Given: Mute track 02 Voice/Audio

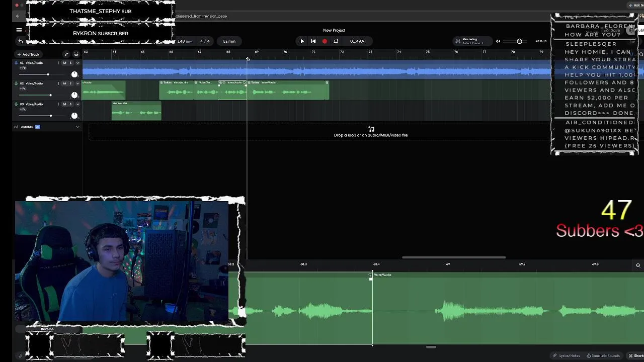Looking at the screenshot, I should coord(64,83).
